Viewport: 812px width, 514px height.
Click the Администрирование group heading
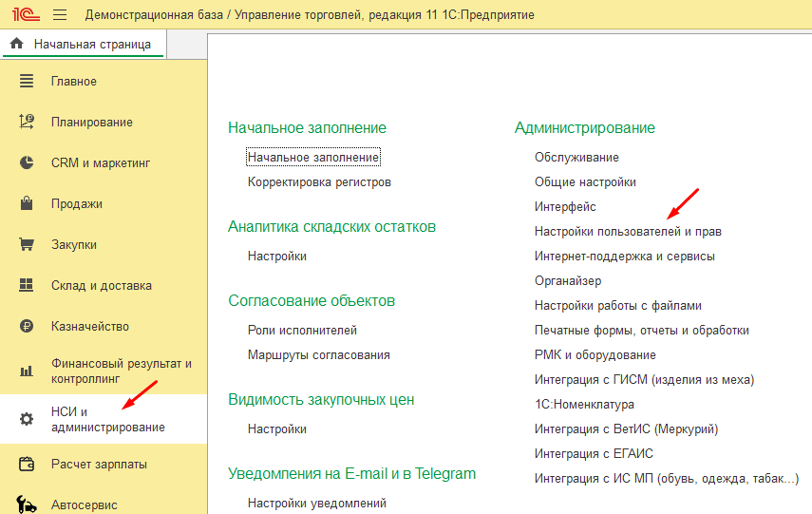[585, 127]
